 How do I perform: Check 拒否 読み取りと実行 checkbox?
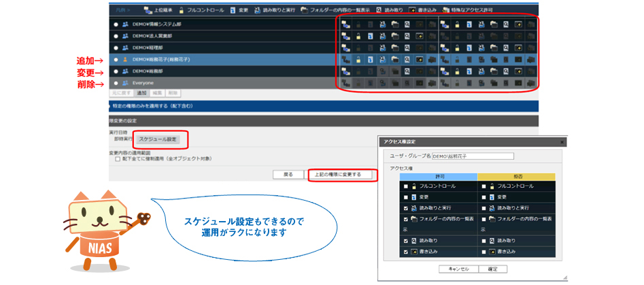(x=485, y=207)
